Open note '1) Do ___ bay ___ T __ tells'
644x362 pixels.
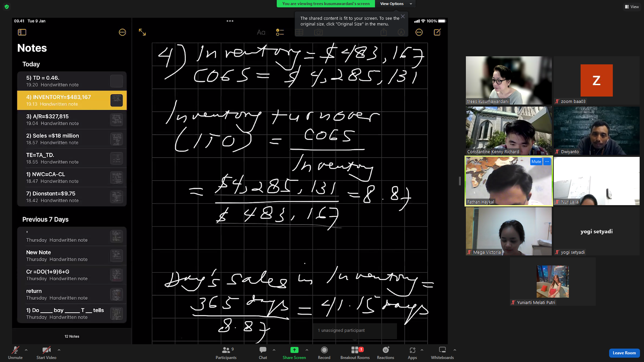[72, 313]
